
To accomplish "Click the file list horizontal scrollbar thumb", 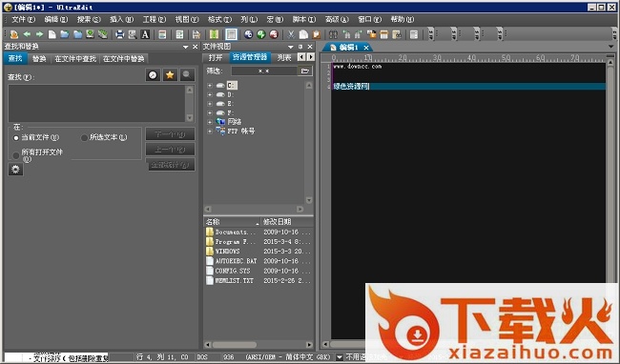I will [x=235, y=345].
